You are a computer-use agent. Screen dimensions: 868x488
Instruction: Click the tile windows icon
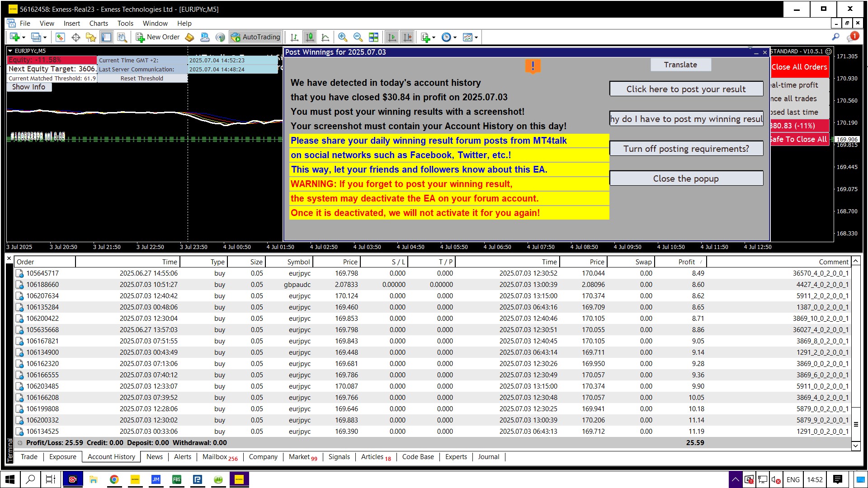[373, 37]
